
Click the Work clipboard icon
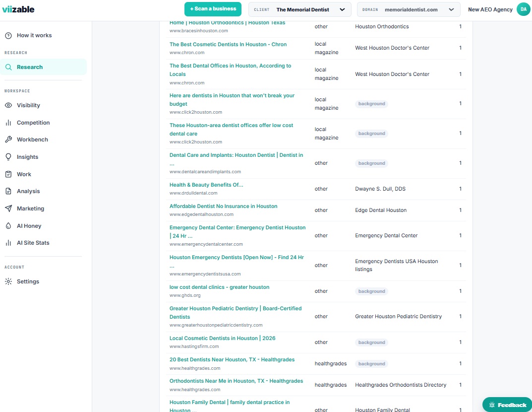pos(8,174)
